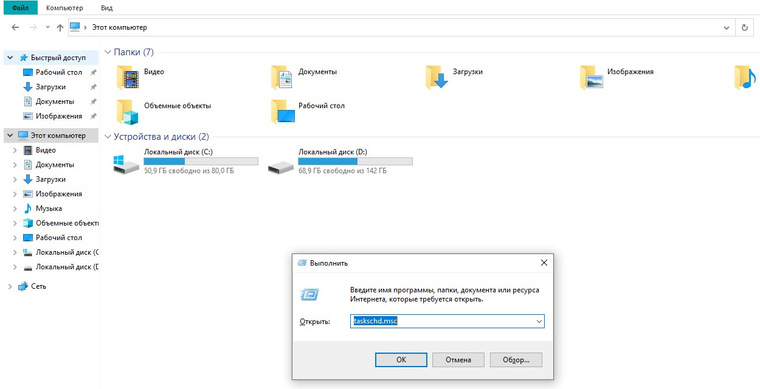This screenshot has height=389, width=760.
Task: Confirm Run dialog with OK
Action: [x=401, y=360]
